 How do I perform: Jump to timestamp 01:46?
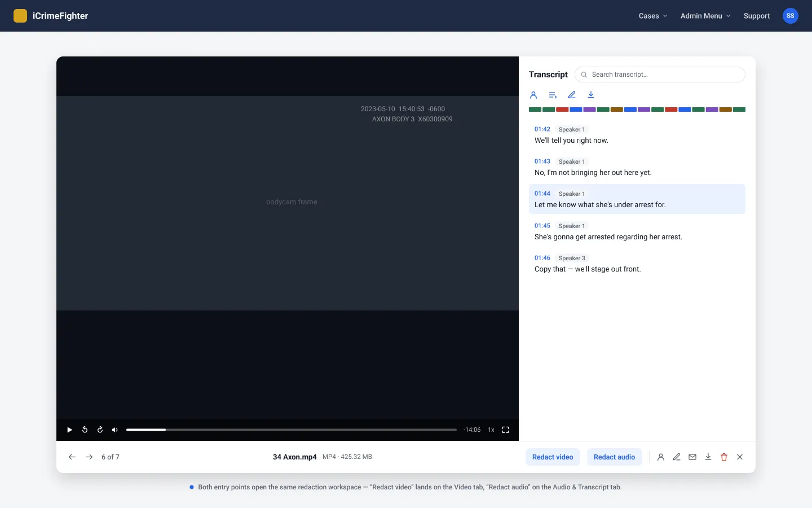coord(542,258)
